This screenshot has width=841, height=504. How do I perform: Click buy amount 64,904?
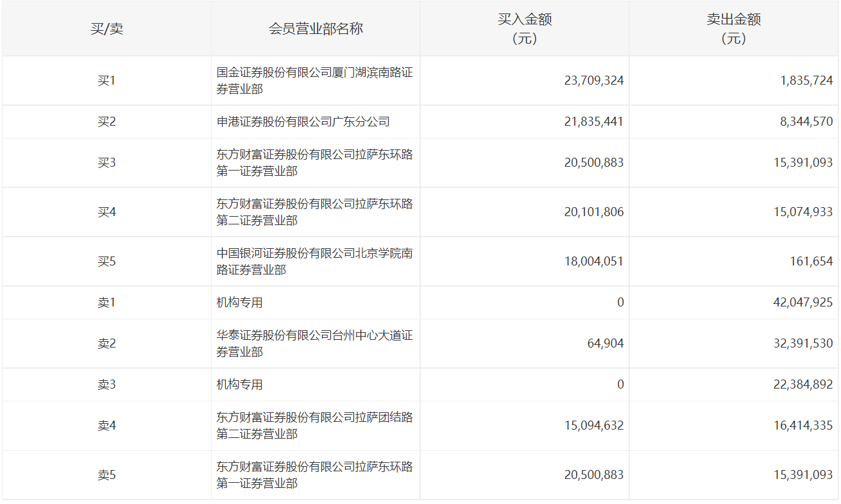606,344
